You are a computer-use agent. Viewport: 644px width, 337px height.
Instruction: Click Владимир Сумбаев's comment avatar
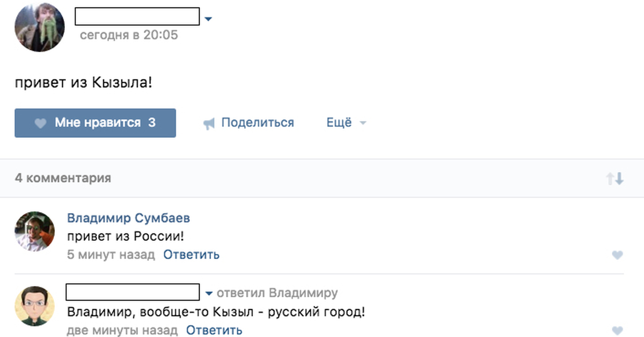click(x=34, y=231)
